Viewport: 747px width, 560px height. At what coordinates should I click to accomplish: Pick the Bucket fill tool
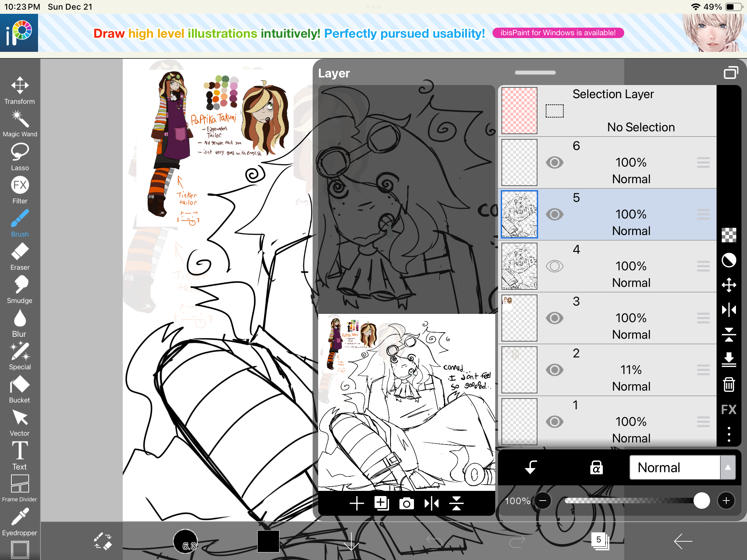[20, 389]
